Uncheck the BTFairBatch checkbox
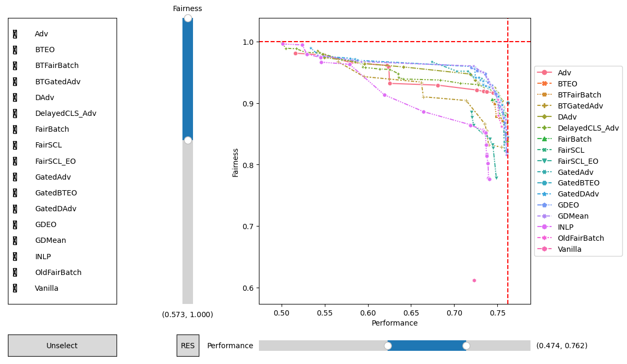627x364 pixels. (15, 65)
